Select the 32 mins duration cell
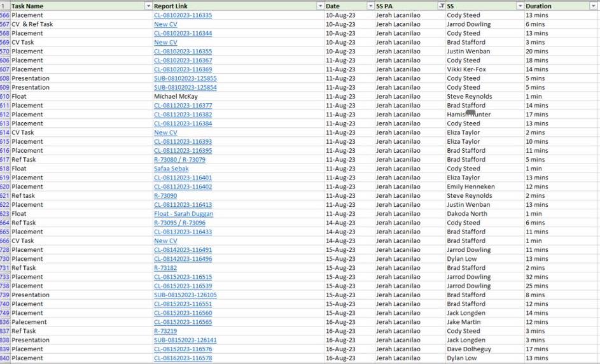 [561, 277]
